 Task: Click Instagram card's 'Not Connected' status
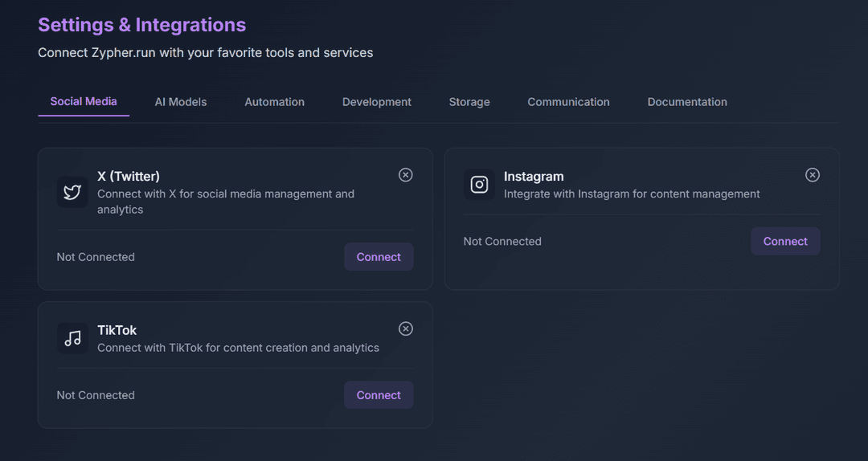502,241
